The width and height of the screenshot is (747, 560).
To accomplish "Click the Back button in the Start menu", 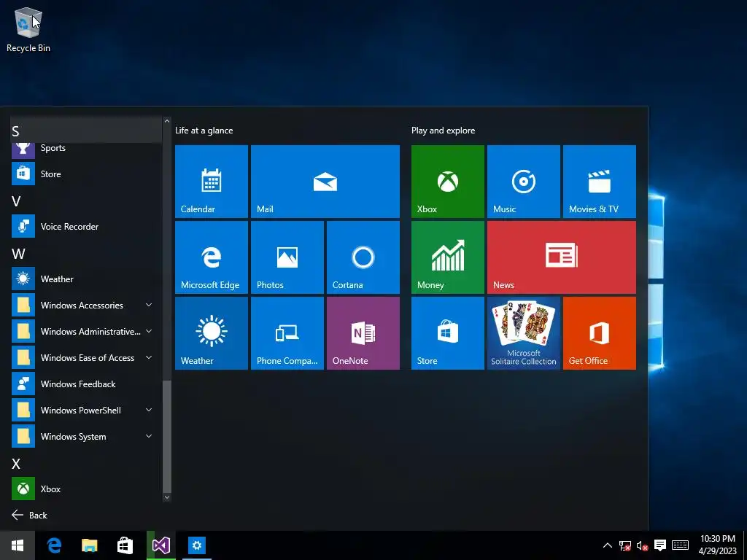I will click(29, 515).
